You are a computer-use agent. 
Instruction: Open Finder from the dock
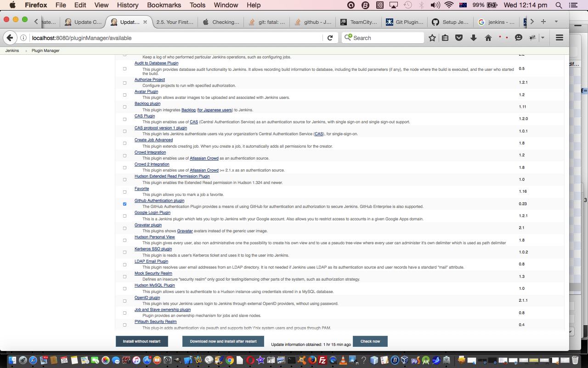click(12, 360)
